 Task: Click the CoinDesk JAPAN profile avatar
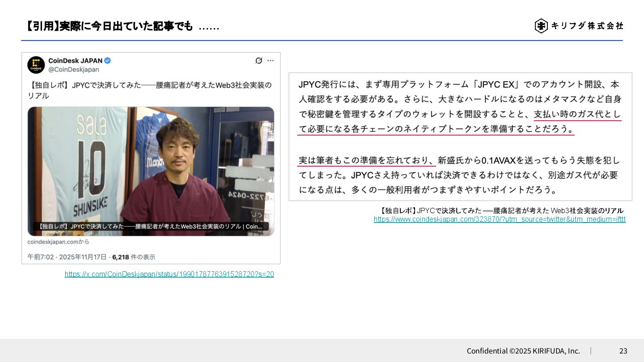pyautogui.click(x=36, y=65)
